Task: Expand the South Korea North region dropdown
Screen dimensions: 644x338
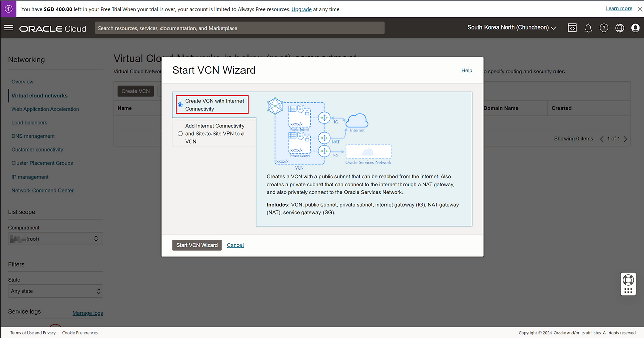Action: 512,28
